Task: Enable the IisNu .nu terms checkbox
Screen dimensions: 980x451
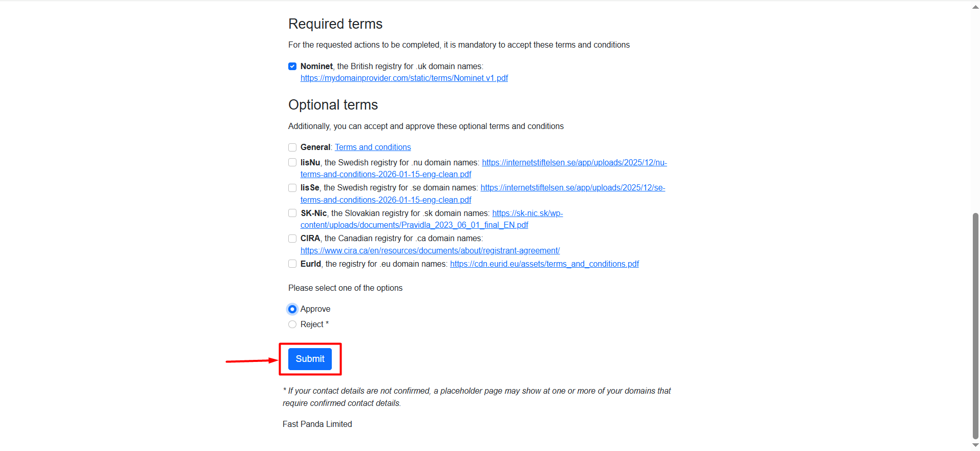Action: pos(292,163)
